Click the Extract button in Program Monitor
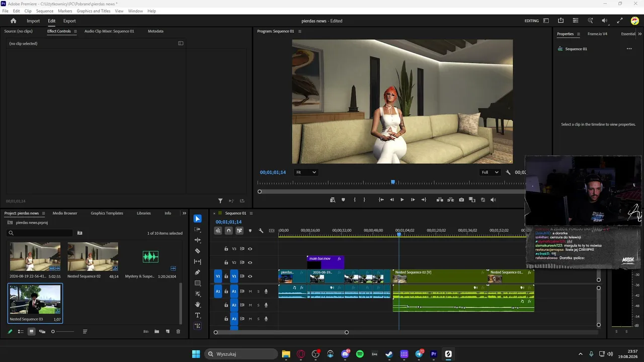The width and height of the screenshot is (644, 362). [450, 200]
